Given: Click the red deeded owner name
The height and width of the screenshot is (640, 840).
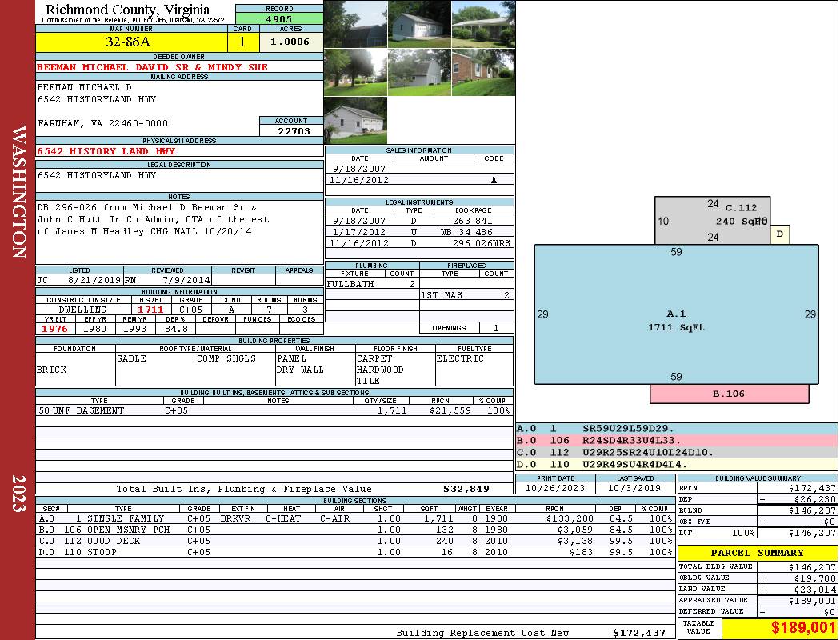Looking at the screenshot, I should [x=152, y=67].
